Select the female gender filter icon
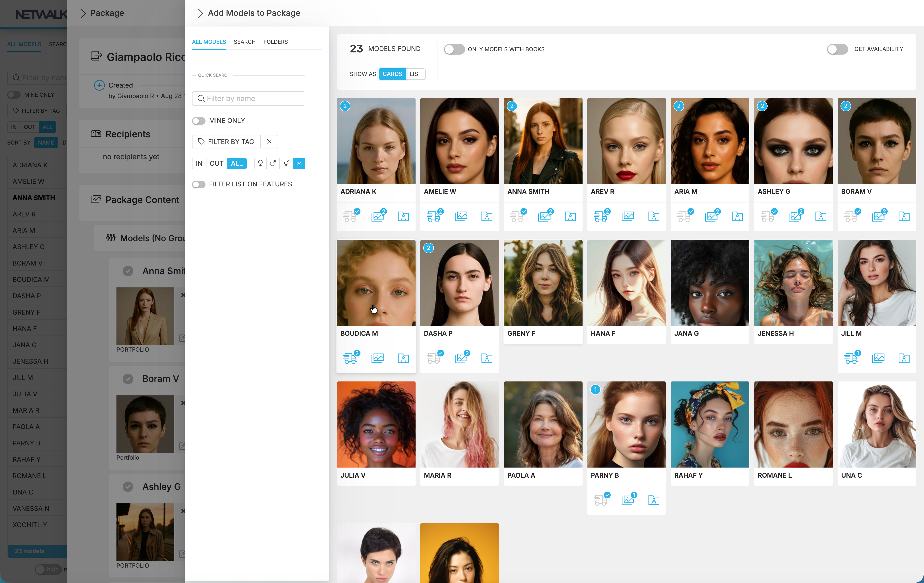Viewport: 924px width, 583px height. (261, 163)
